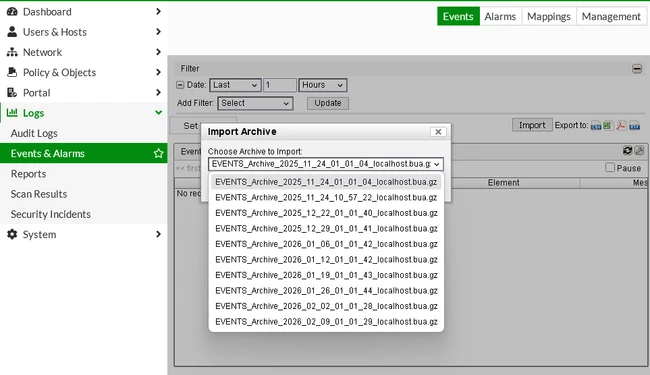The width and height of the screenshot is (650, 375).
Task: Collapse the Logs menu chevron
Action: coord(158,112)
